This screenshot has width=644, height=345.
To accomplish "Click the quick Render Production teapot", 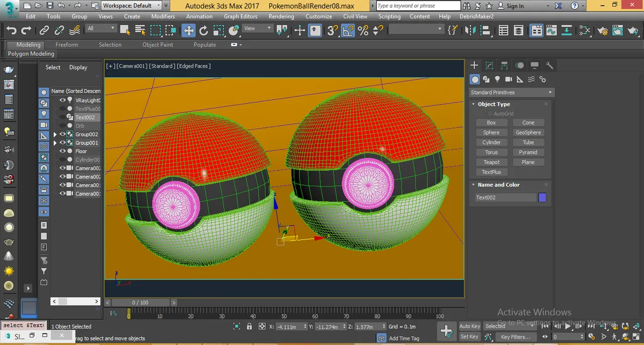I will [x=633, y=31].
